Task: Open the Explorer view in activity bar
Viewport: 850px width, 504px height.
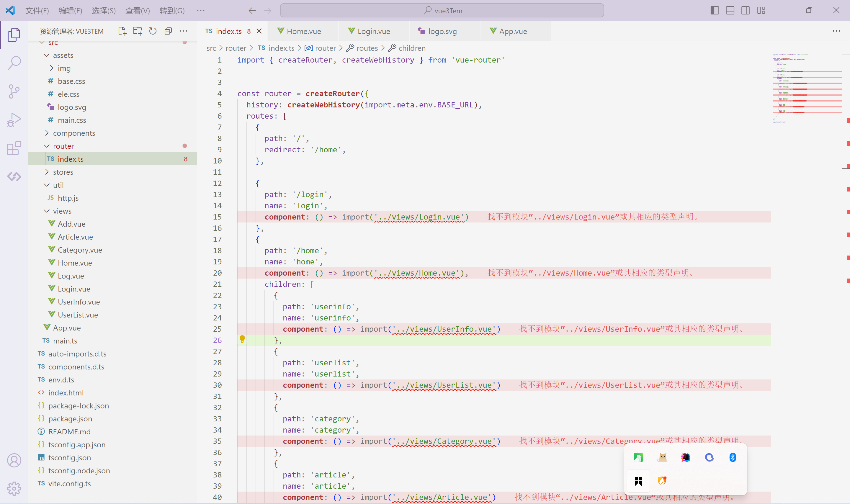Action: (x=14, y=34)
